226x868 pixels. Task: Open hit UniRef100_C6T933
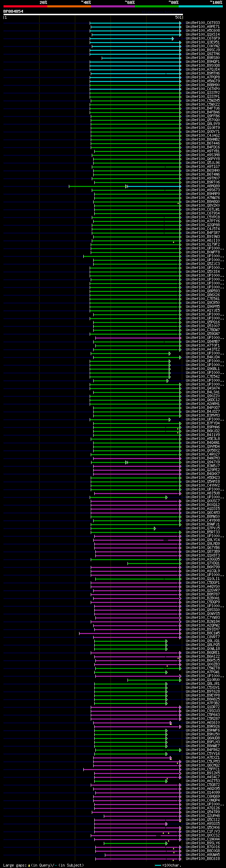(x=203, y=23)
